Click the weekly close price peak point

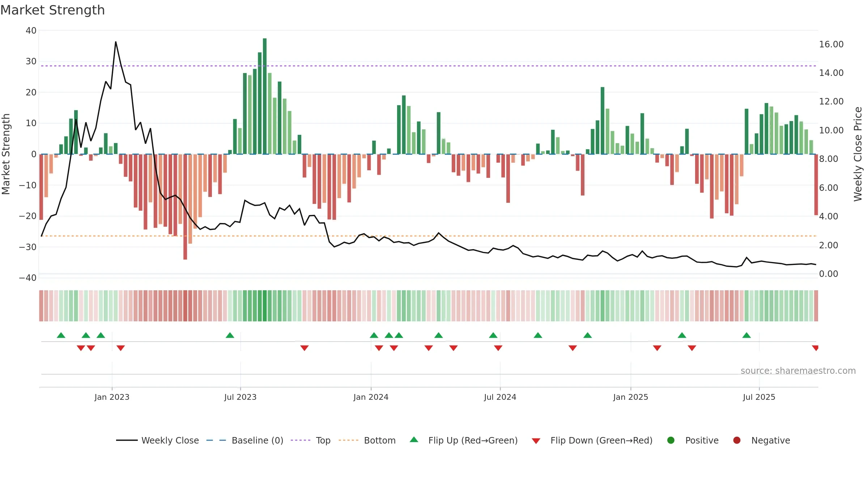[116, 42]
